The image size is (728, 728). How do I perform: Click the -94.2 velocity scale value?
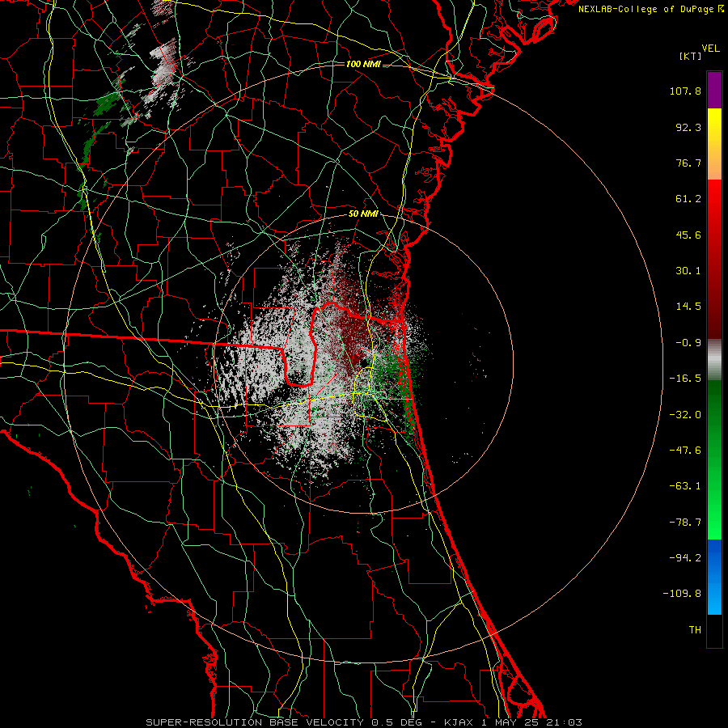click(685, 558)
